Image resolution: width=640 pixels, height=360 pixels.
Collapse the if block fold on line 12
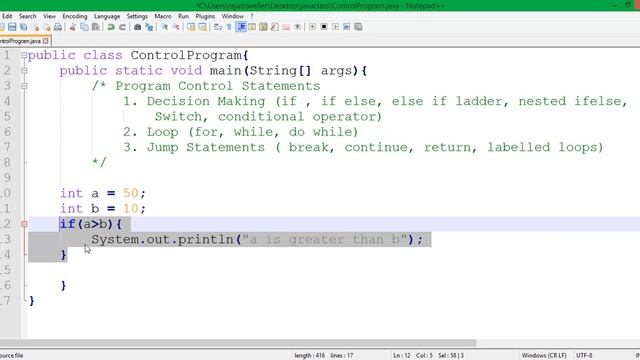pyautogui.click(x=24, y=224)
